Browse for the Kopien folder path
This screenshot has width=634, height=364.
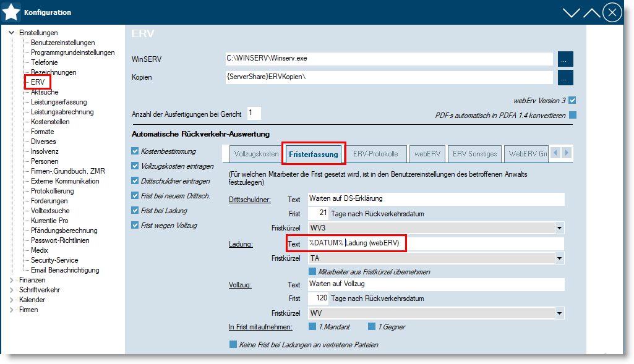pos(565,77)
